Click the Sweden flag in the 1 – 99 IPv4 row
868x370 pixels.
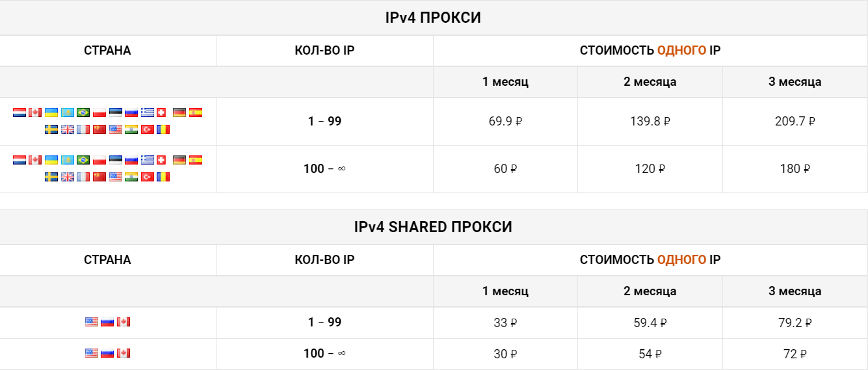click(51, 129)
